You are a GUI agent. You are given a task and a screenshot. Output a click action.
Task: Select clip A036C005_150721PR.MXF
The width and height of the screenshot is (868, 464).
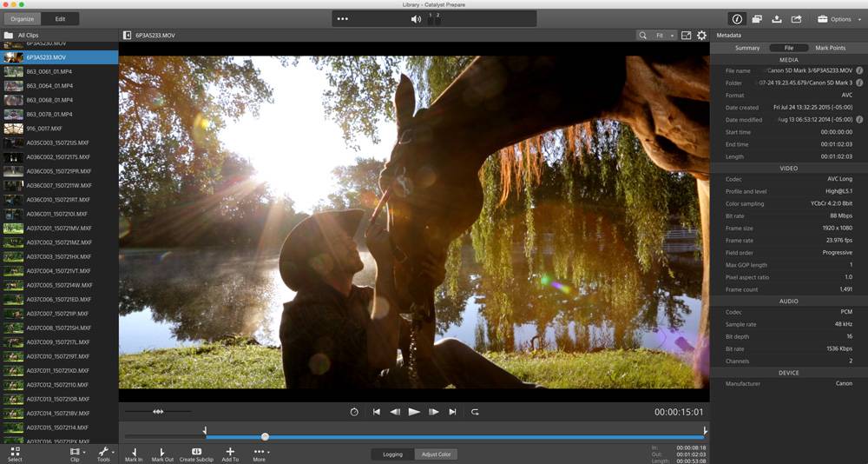59,171
